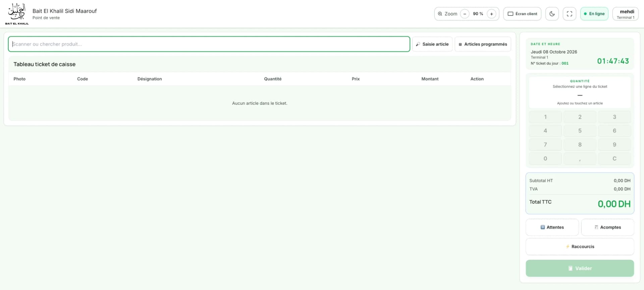Screen dimensions: 644x290
Task: Click the Valider validate button
Action: (x=580, y=268)
